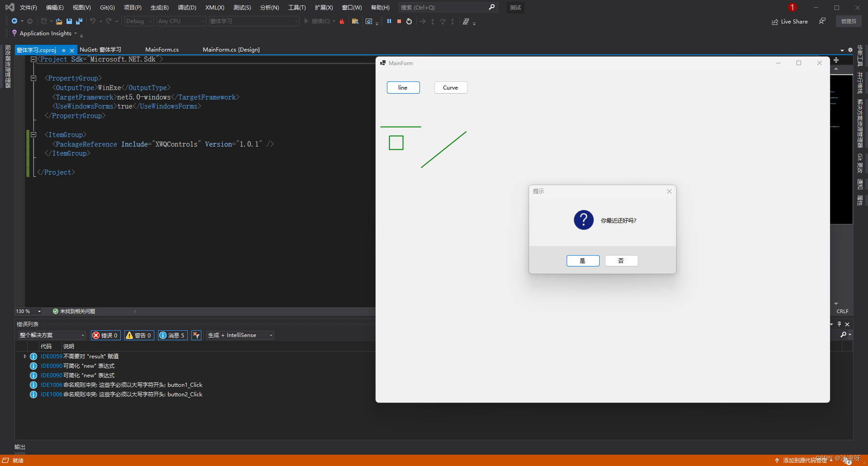
Task: Click 是 in the 提示 dialog
Action: tap(583, 261)
